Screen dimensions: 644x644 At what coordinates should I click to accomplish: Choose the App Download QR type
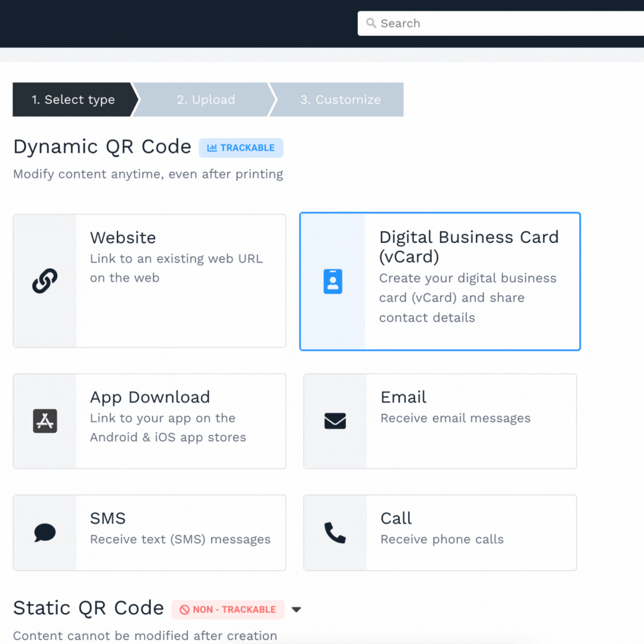tap(150, 421)
